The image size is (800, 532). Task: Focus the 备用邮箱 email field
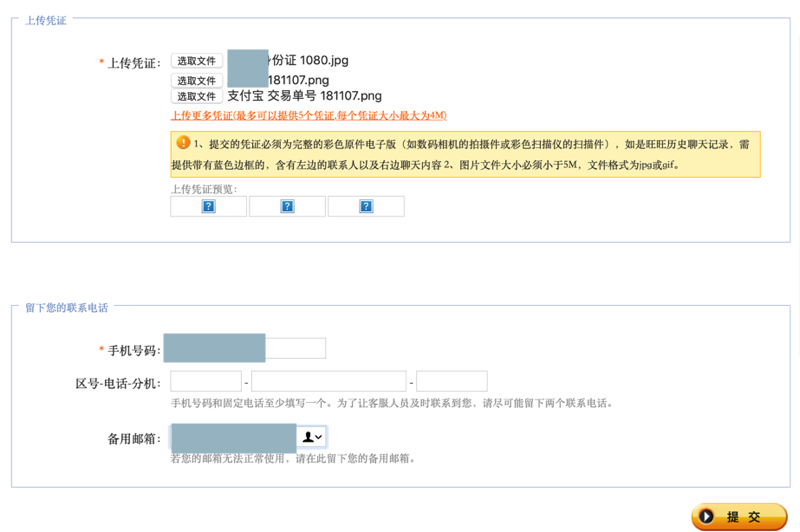tap(234, 437)
